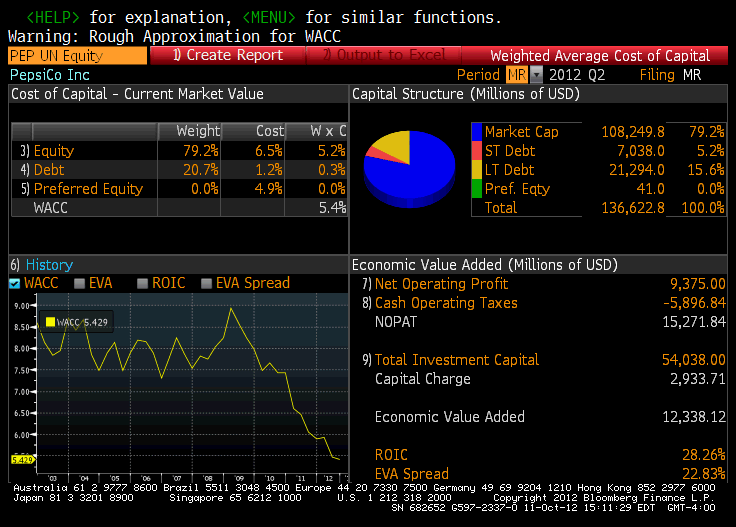Click the Weighted Average Cost of Capital title
This screenshot has height=527, width=736.
pos(600,56)
